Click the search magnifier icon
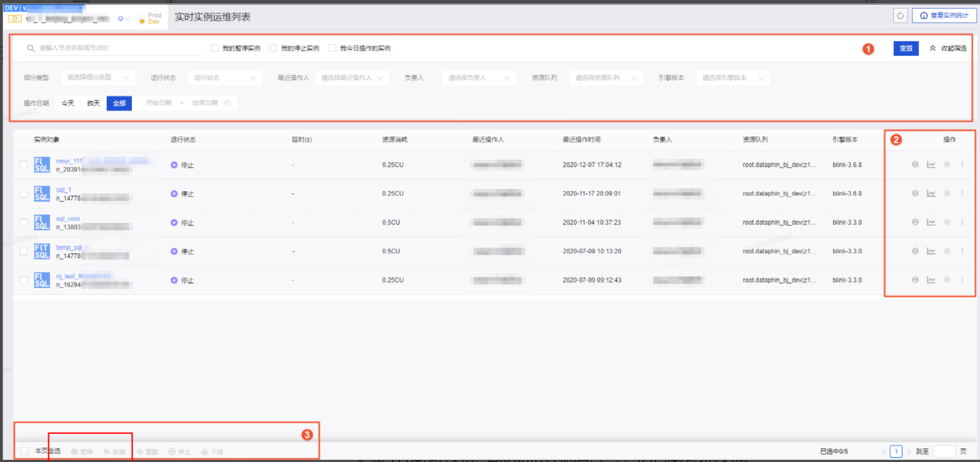This screenshot has height=462, width=980. [x=31, y=48]
